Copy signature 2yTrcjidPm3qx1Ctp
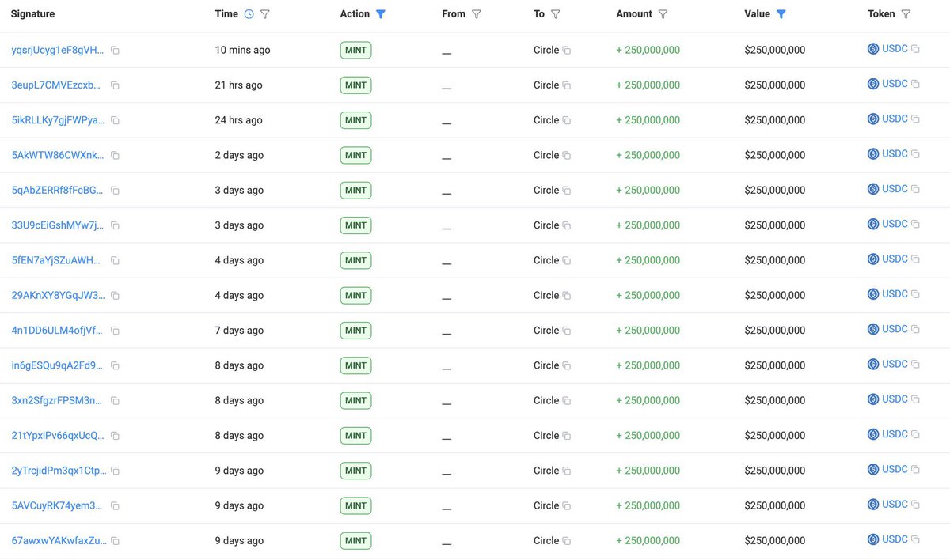The image size is (950, 560). click(x=115, y=471)
